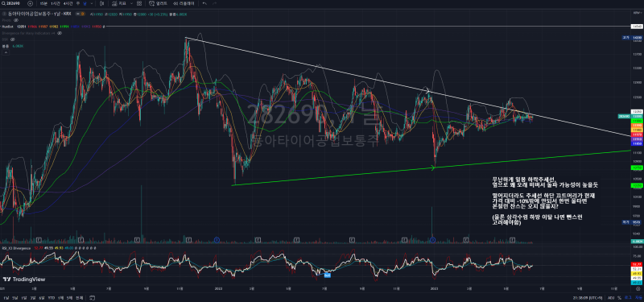
Task: Select the 1날 date range
Action: [x=6, y=297]
